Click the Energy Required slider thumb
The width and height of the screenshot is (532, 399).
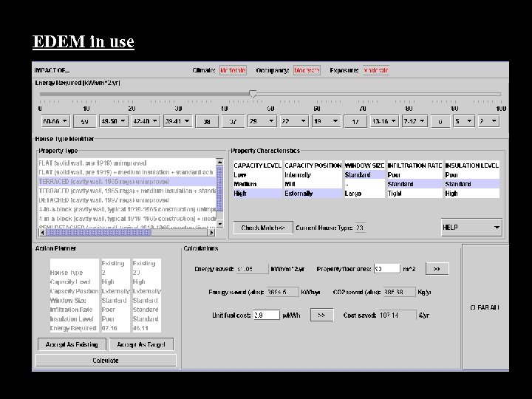(x=253, y=94)
